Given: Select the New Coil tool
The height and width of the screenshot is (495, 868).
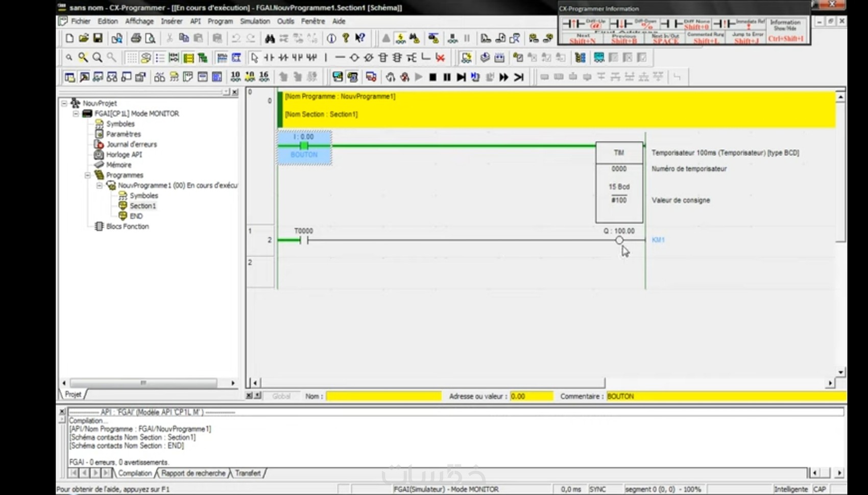Looking at the screenshot, I should [354, 58].
